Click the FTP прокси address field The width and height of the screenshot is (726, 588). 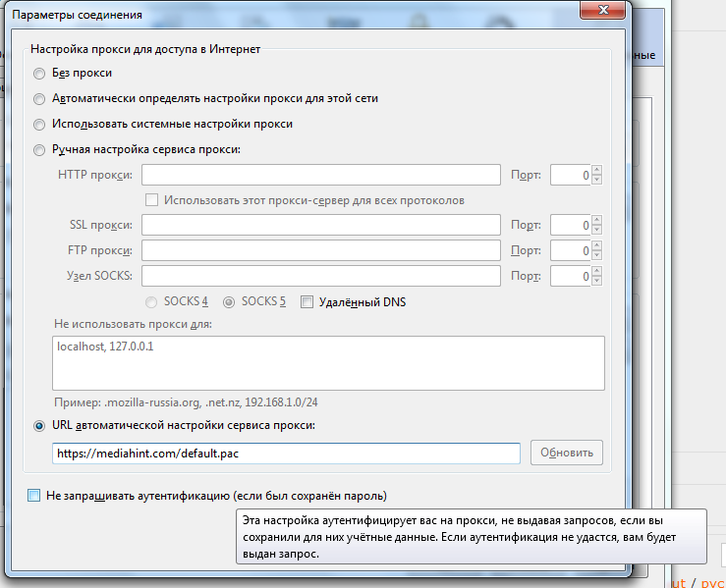321,250
